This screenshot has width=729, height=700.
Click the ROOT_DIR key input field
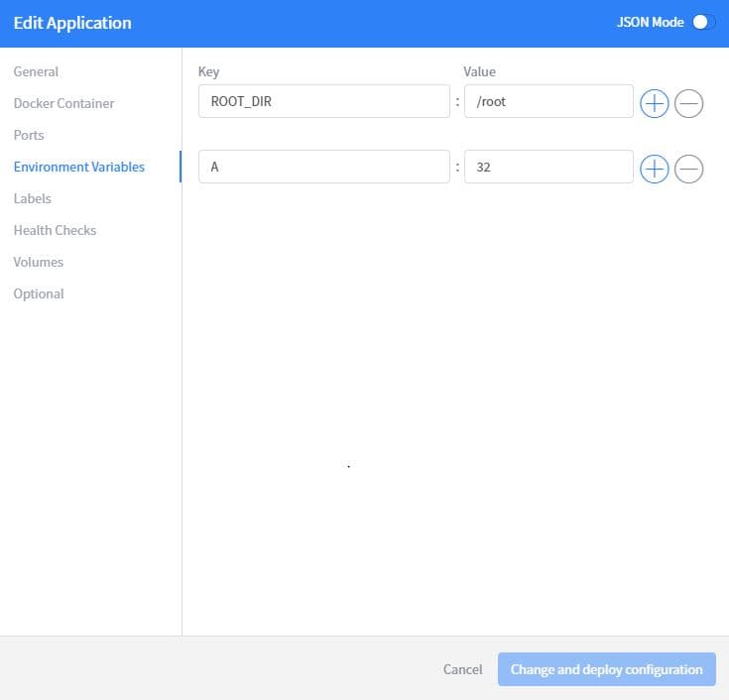(x=323, y=101)
